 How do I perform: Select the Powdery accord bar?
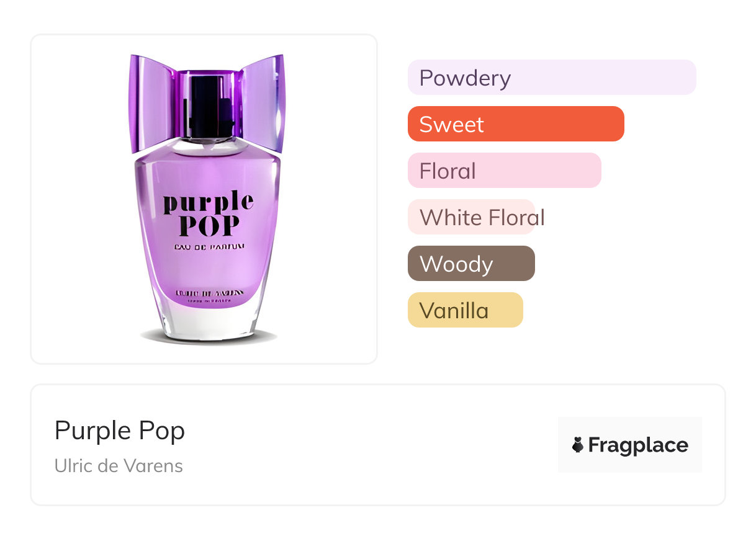[x=551, y=78]
